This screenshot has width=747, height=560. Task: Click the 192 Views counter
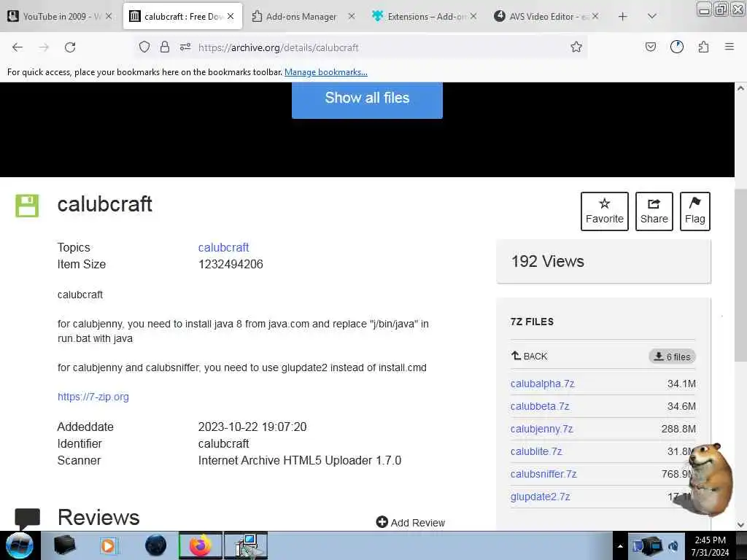(x=547, y=262)
